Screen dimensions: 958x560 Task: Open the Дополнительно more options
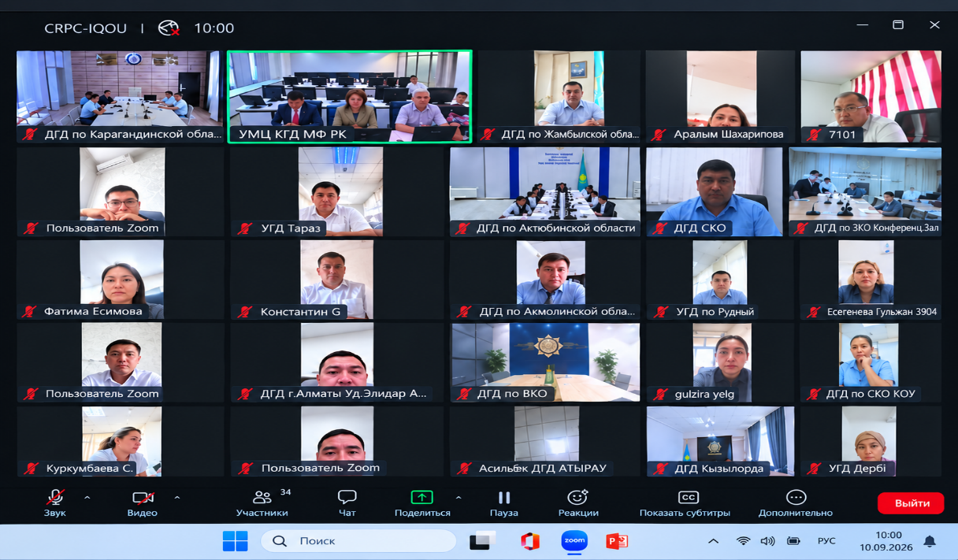coord(796,503)
